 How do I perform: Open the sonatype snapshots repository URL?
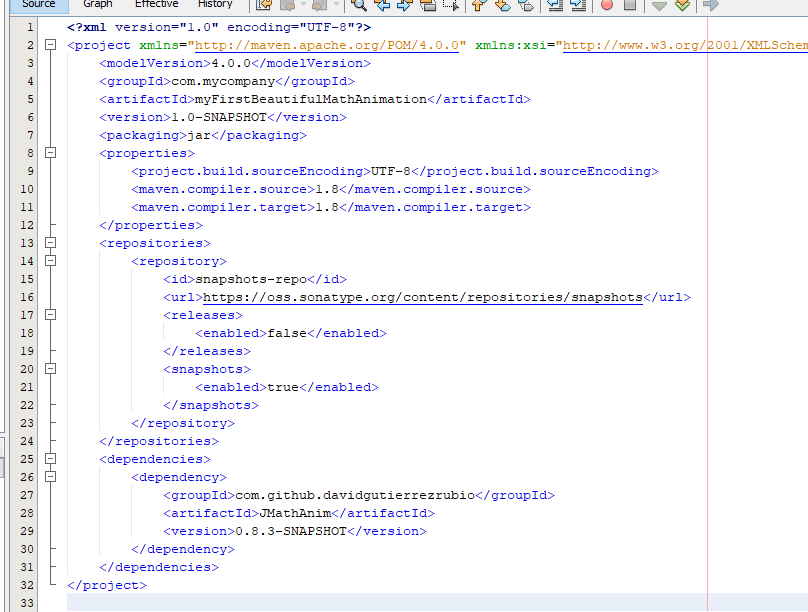[x=422, y=297]
